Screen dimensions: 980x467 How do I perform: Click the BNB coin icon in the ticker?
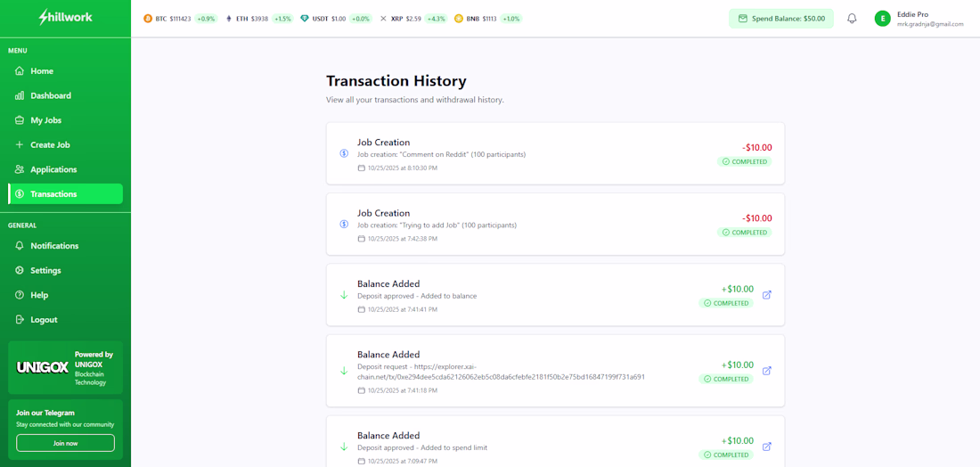pyautogui.click(x=459, y=19)
